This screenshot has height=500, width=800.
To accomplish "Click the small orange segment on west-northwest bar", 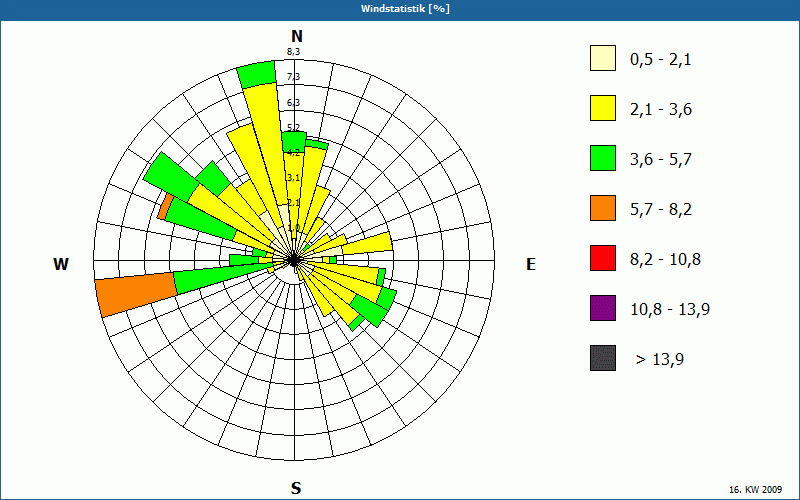I will [x=164, y=207].
